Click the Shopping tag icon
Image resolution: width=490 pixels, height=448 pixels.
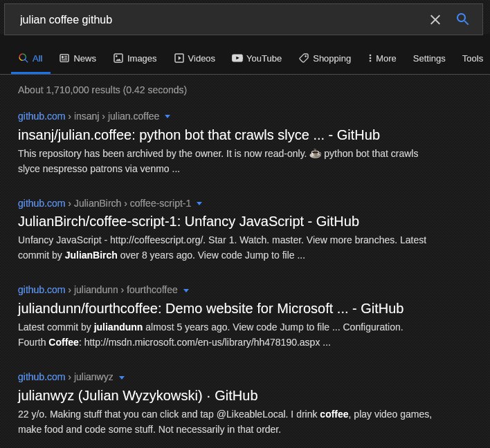click(303, 58)
